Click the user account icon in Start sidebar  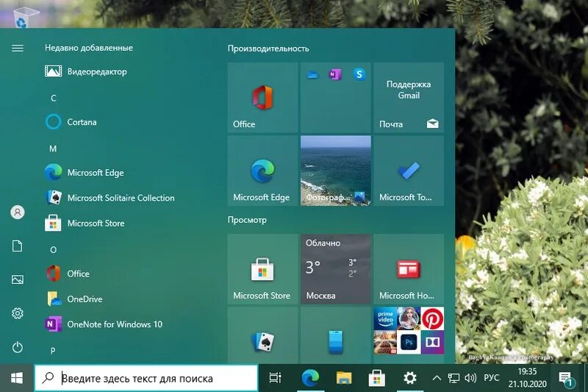tap(17, 213)
